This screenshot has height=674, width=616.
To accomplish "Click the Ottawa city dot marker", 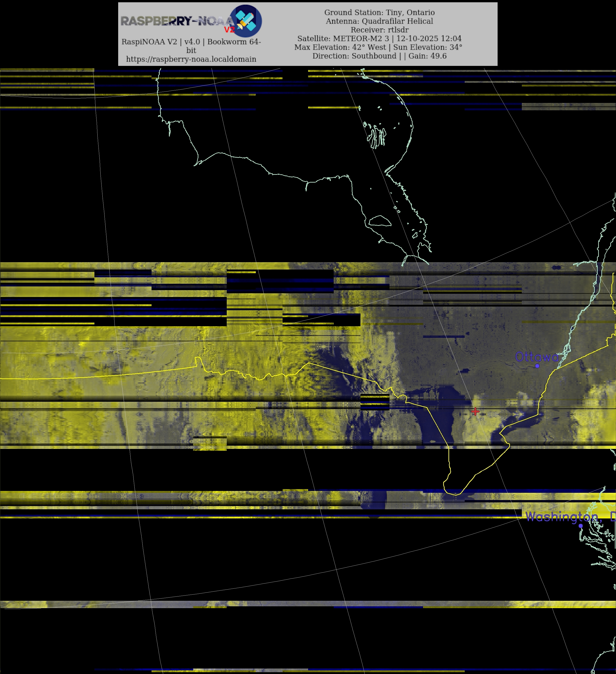I will click(x=537, y=366).
